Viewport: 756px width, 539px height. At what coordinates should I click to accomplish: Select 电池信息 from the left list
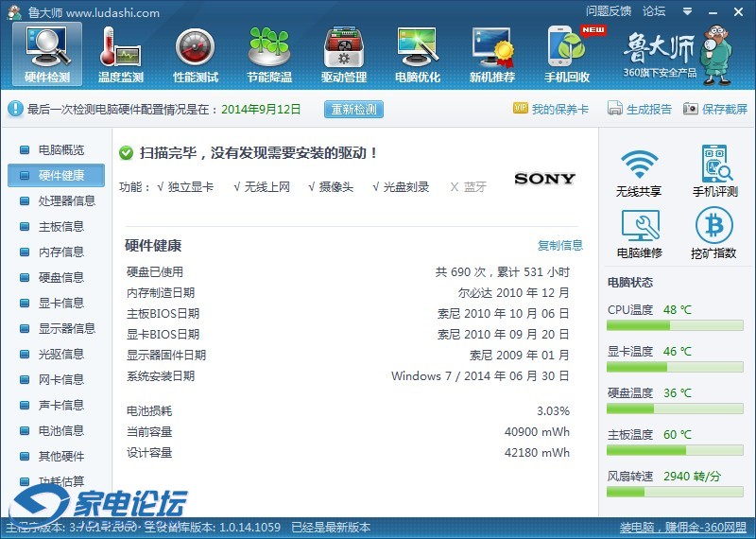pos(60,430)
